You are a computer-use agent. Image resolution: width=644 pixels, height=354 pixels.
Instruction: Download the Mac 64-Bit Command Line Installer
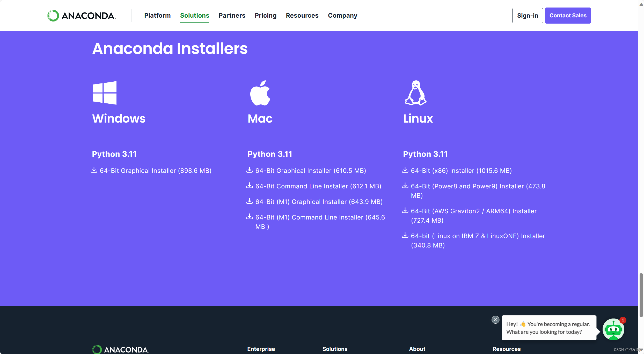point(318,186)
